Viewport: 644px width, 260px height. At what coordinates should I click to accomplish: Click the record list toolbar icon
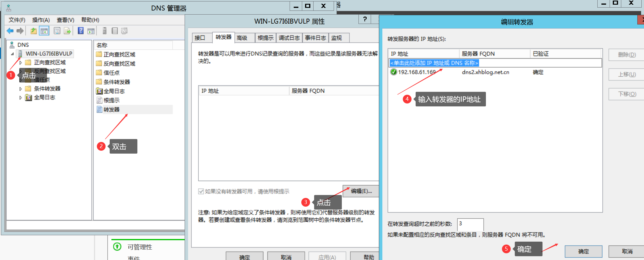[115, 31]
